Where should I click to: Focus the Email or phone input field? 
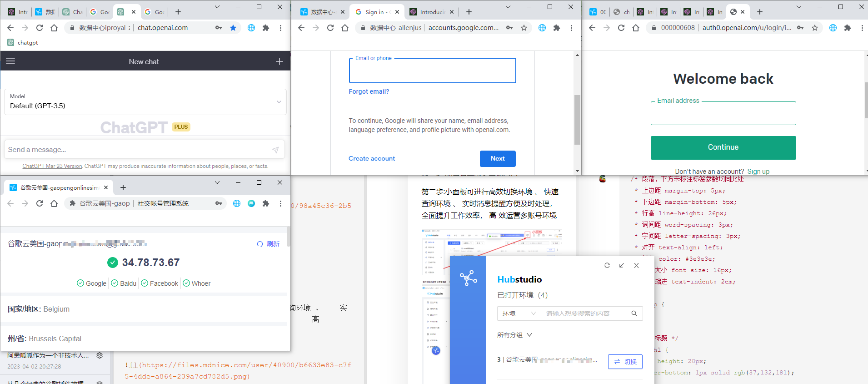click(x=432, y=71)
